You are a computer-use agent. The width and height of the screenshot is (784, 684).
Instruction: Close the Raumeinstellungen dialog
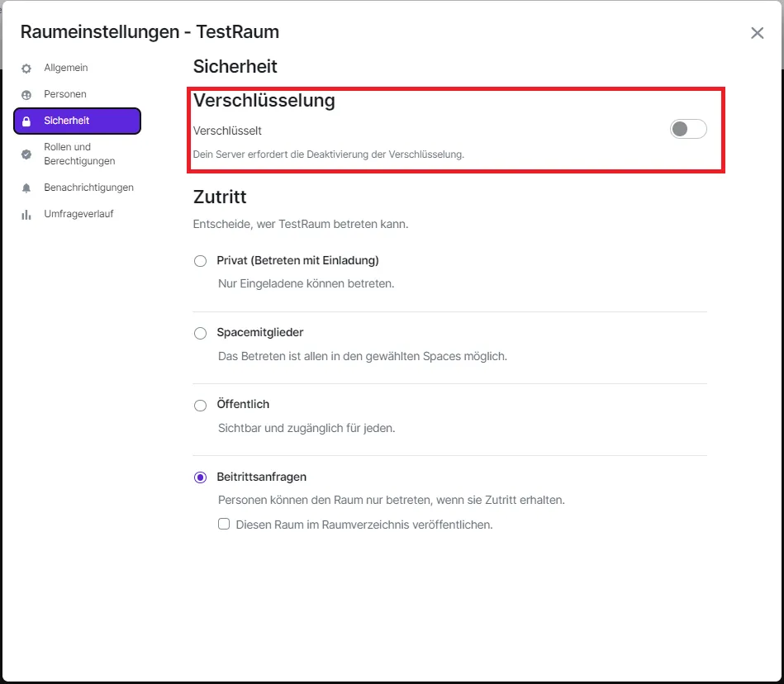pyautogui.click(x=757, y=33)
